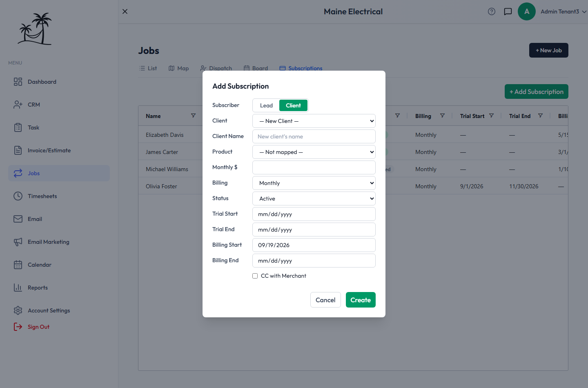Click the Elizabeth Davis row name
The image size is (588, 388).
165,135
